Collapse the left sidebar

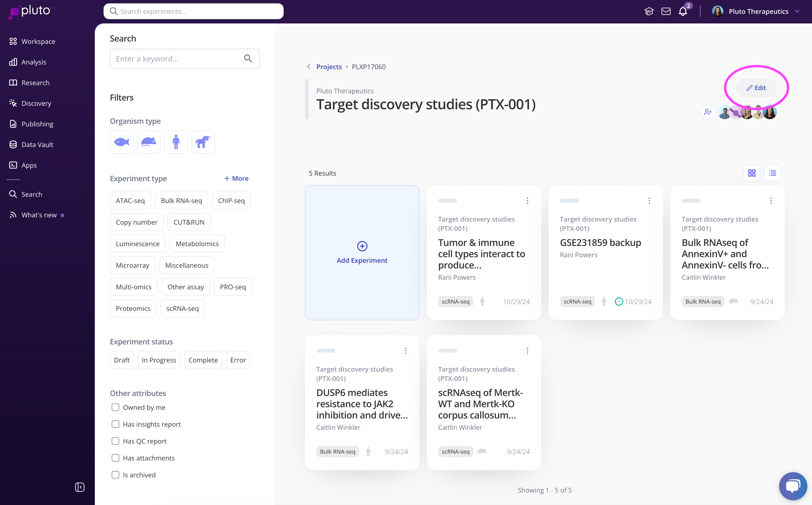pos(80,487)
